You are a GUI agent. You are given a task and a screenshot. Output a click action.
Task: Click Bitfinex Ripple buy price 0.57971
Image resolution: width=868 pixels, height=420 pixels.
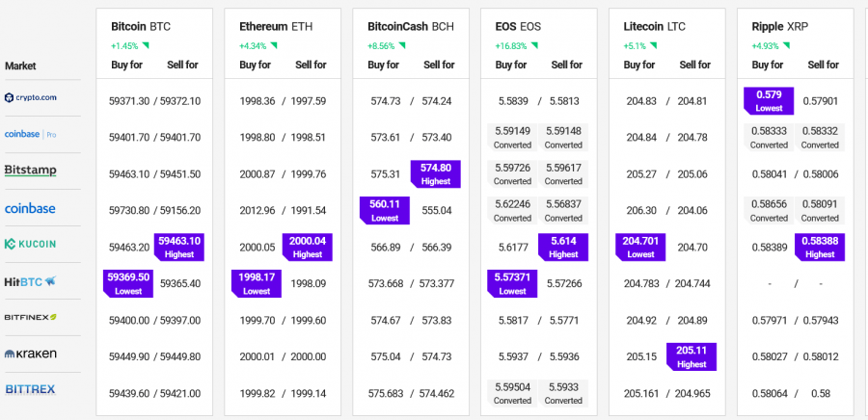[770, 321]
